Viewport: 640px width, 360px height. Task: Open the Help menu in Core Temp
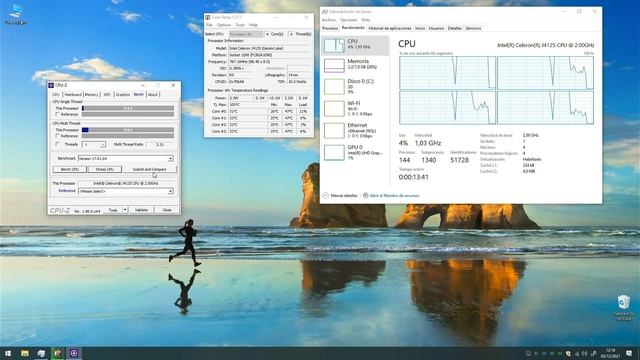click(x=253, y=25)
